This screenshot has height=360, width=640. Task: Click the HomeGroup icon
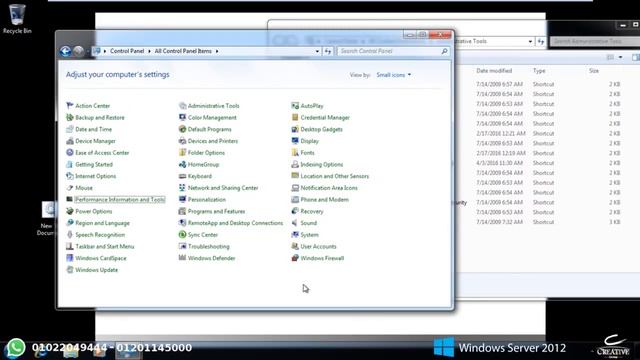click(x=182, y=164)
